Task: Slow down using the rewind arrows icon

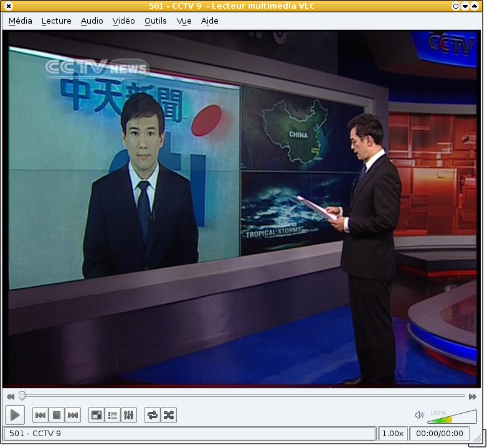Action: click(11, 396)
